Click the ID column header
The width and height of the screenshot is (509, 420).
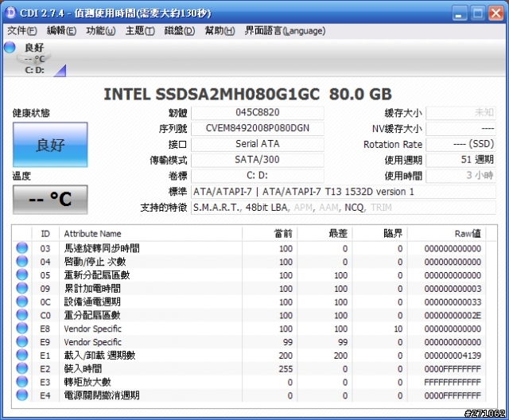click(x=45, y=234)
